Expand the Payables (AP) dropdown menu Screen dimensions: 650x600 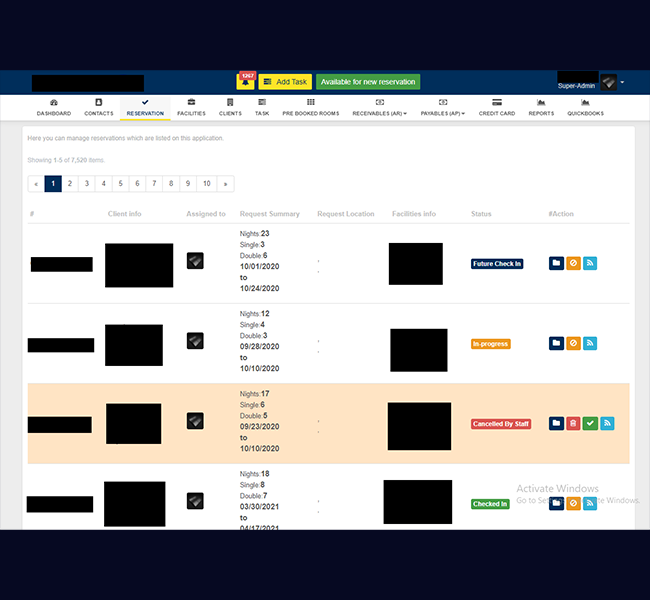[442, 108]
